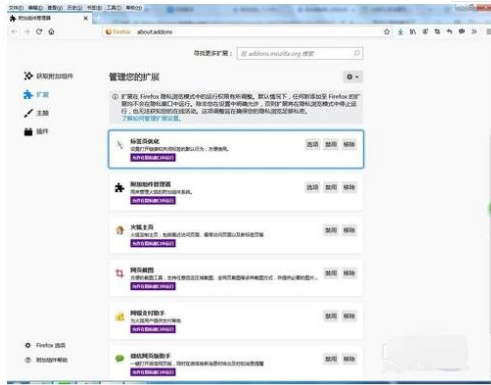Screen dimensions: 491x385
Task: Click the 标签页优化 extension icon
Action: click(x=120, y=145)
